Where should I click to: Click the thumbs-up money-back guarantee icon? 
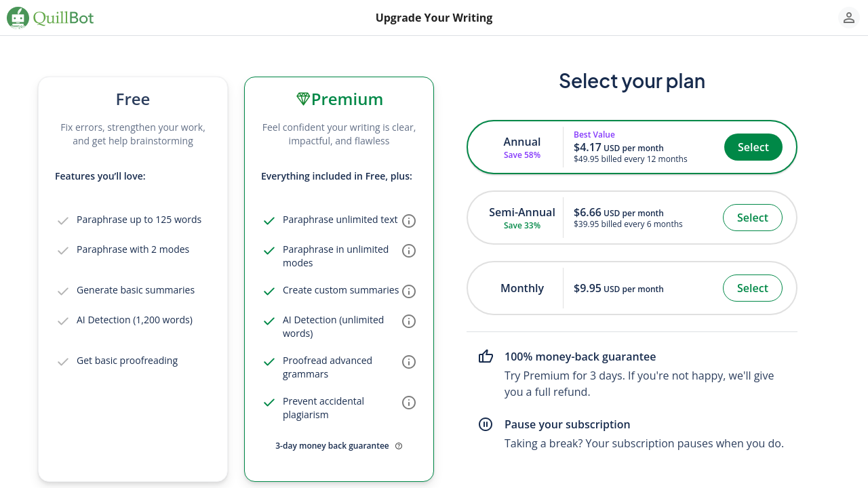pyautogui.click(x=486, y=357)
